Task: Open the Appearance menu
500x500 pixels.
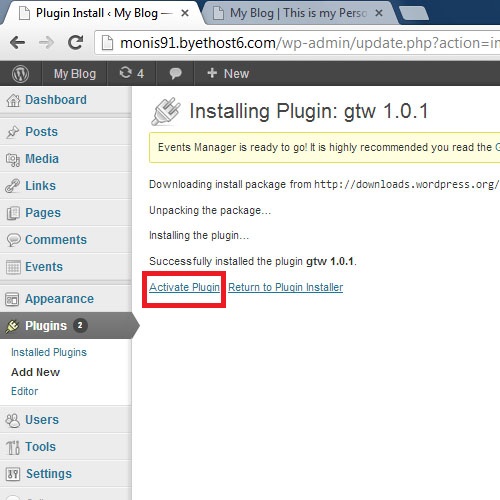Action: point(59,299)
